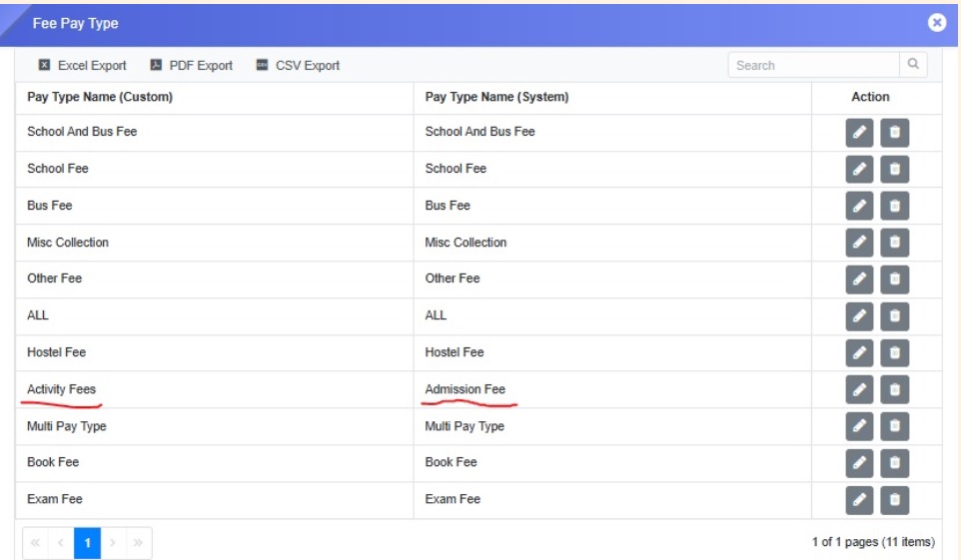Image resolution: width=961 pixels, height=560 pixels.
Task: Select page 1 in pagination
Action: coord(87,542)
